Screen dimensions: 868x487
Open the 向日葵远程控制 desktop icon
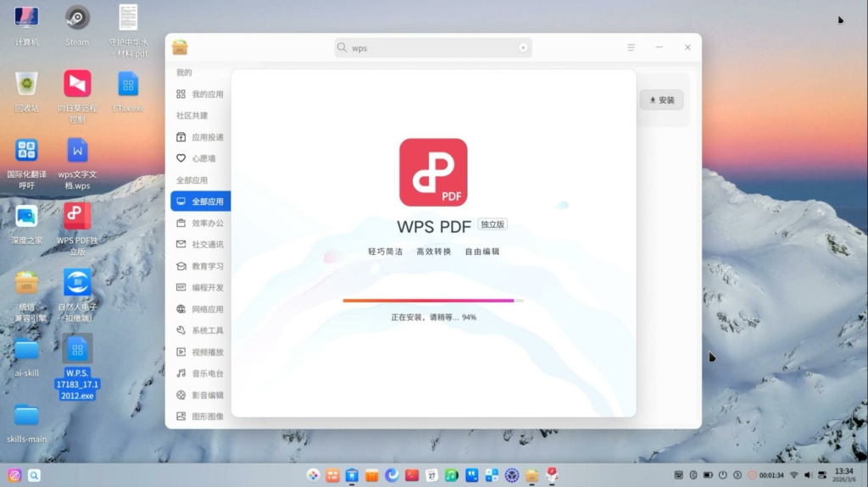coord(77,84)
